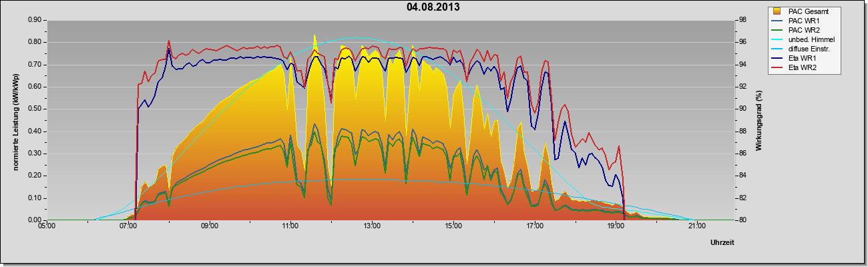Select the PAC WR2 legend entry
This screenshot has width=868, height=267.
coord(803,30)
